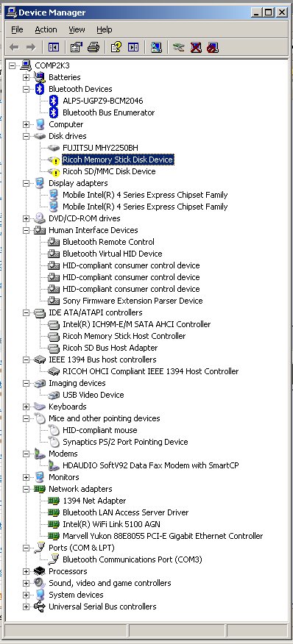Select Bluetooth Bus Enumerator device
This screenshot has width=293, height=644.
coord(109,112)
